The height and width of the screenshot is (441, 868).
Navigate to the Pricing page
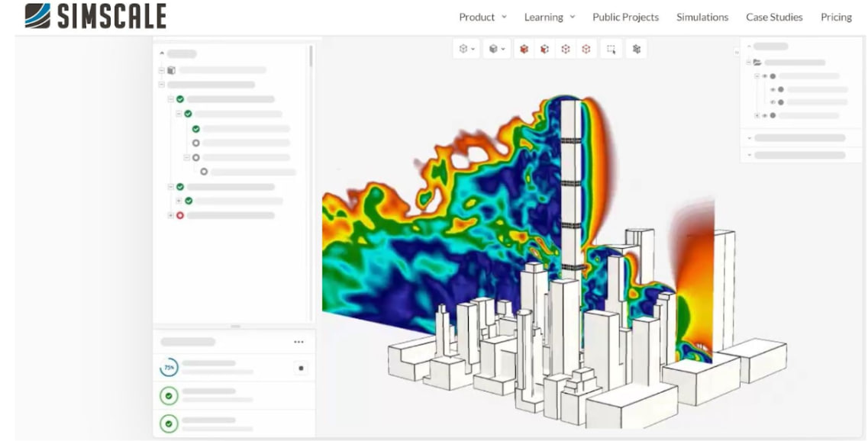point(836,17)
